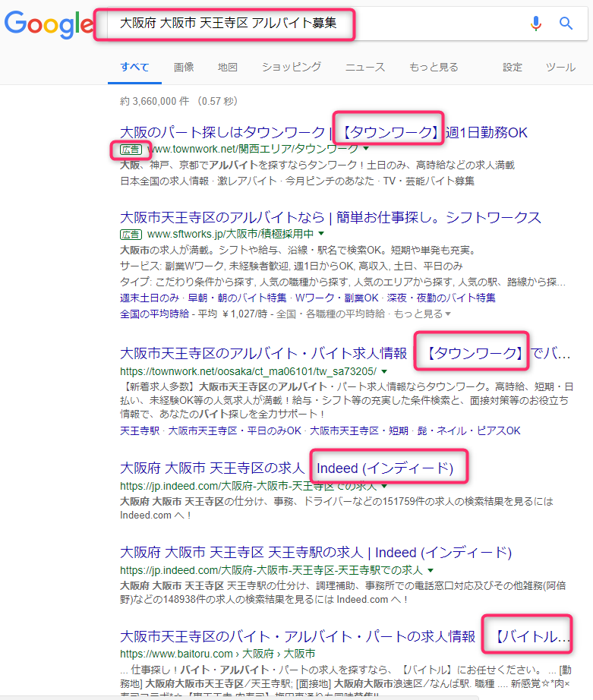Screen dimensions: 593x700
Task: Switch to the 画像 tab
Action: (184, 67)
